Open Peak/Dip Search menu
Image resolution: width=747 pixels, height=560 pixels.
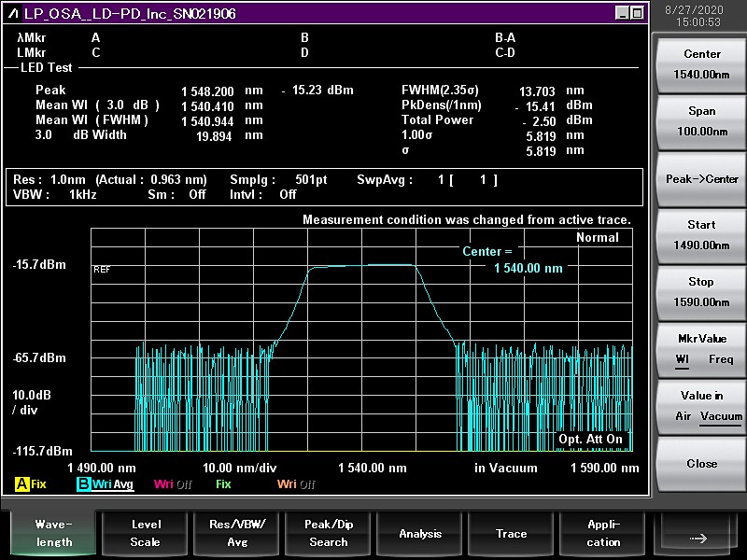pyautogui.click(x=328, y=533)
